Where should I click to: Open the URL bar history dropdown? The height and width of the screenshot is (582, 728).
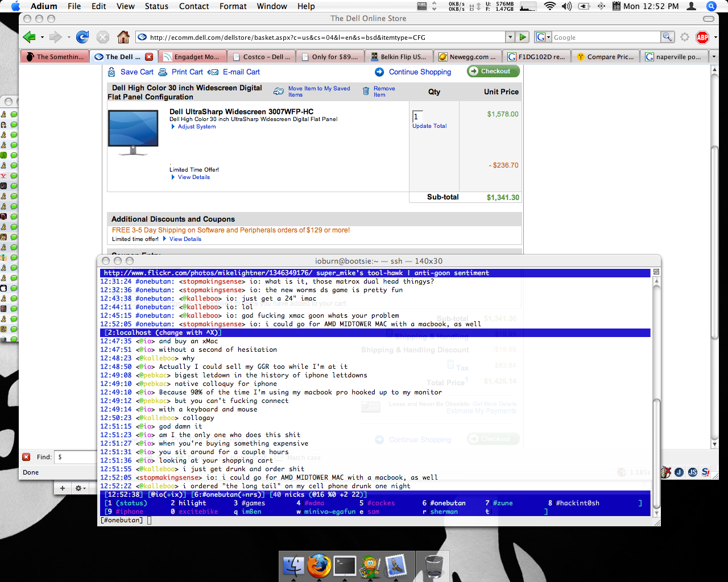click(510, 38)
